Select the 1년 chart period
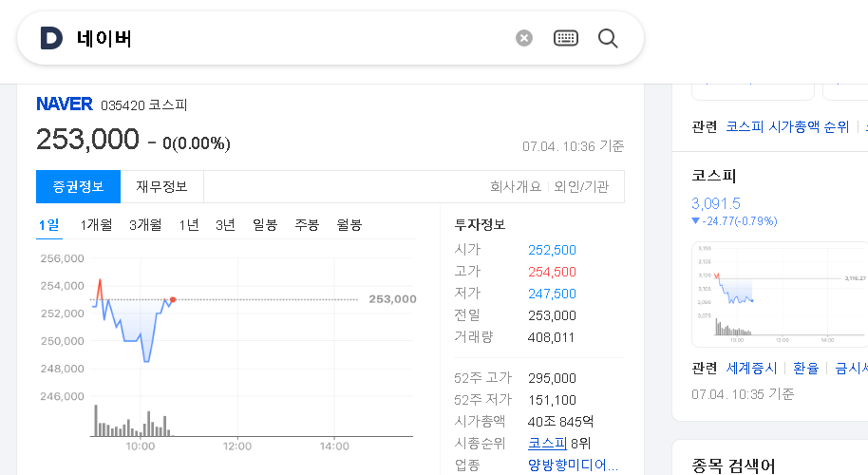This screenshot has width=868, height=475. 189,225
